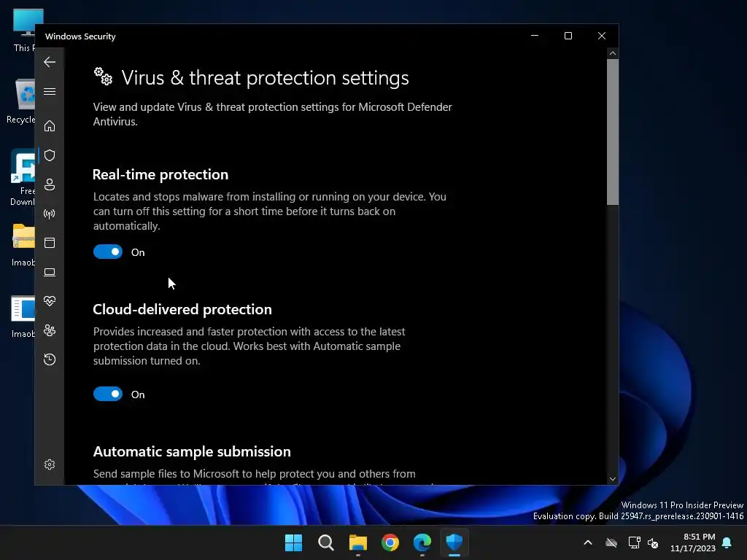Screen dimensions: 747x560
Task: Click the OneDrive cloud tray icon
Action: pyautogui.click(x=611, y=542)
